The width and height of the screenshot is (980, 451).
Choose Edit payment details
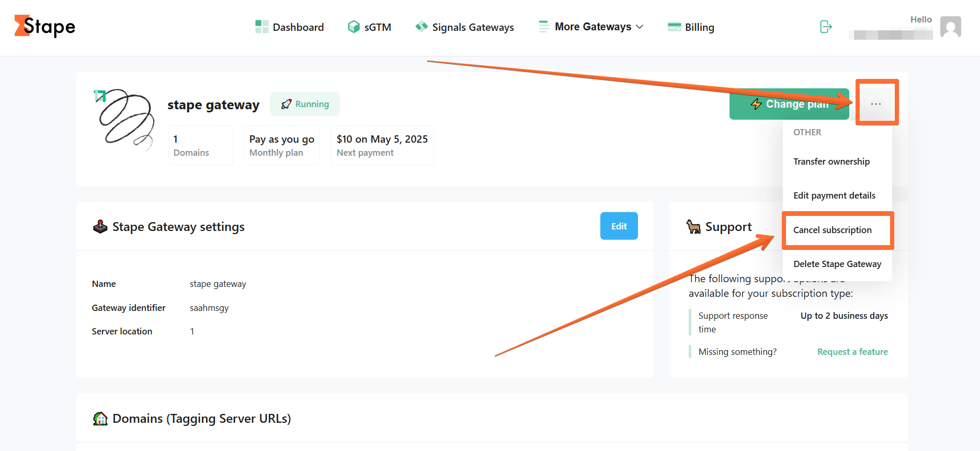[834, 195]
